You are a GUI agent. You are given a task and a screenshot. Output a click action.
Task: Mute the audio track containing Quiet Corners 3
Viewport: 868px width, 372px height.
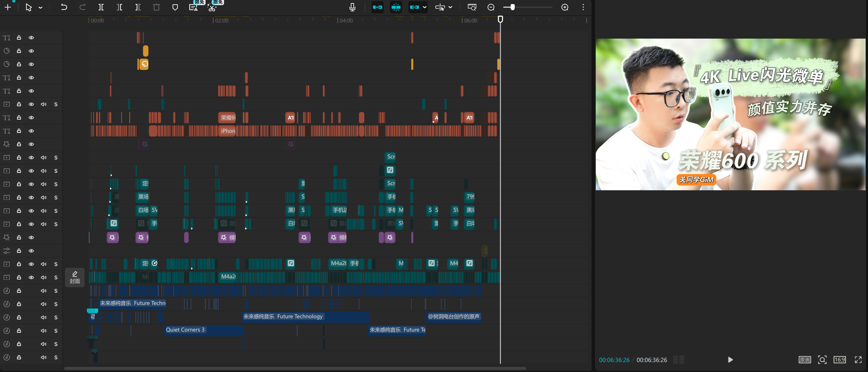pyautogui.click(x=43, y=331)
